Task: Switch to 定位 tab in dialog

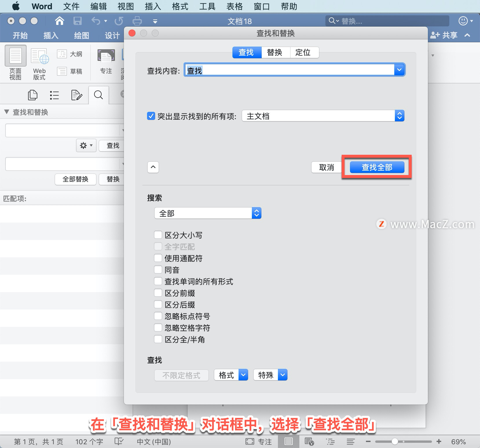Action: (304, 52)
